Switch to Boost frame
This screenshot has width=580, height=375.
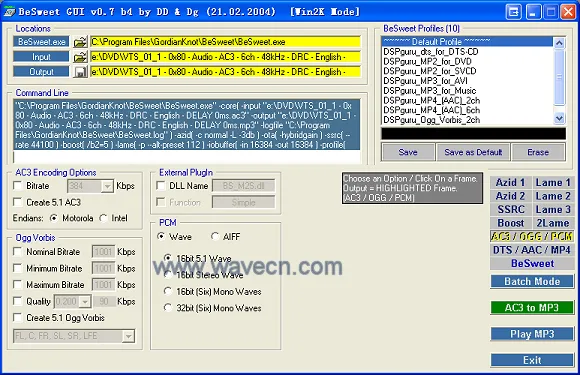click(x=510, y=223)
